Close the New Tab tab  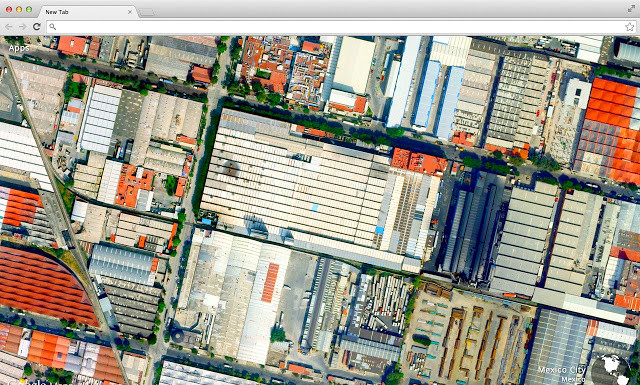pos(130,12)
